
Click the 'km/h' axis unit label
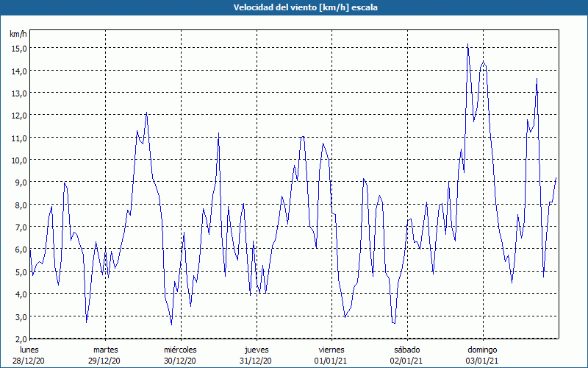18,34
